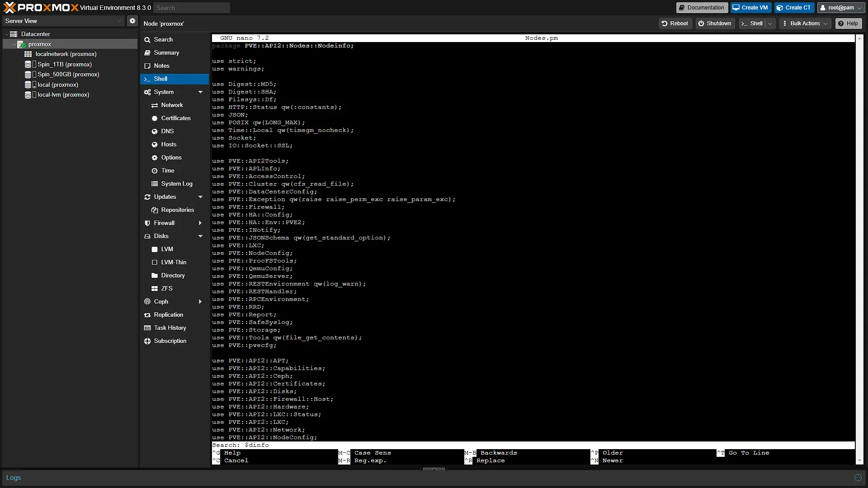This screenshot has width=868, height=488.
Task: Select Spin_1TB (proxmox) storage
Action: click(65, 64)
